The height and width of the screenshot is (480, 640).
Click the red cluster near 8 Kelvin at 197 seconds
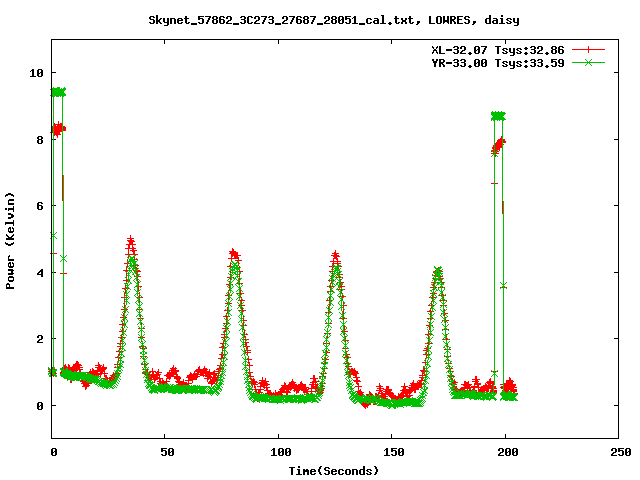coord(498,146)
